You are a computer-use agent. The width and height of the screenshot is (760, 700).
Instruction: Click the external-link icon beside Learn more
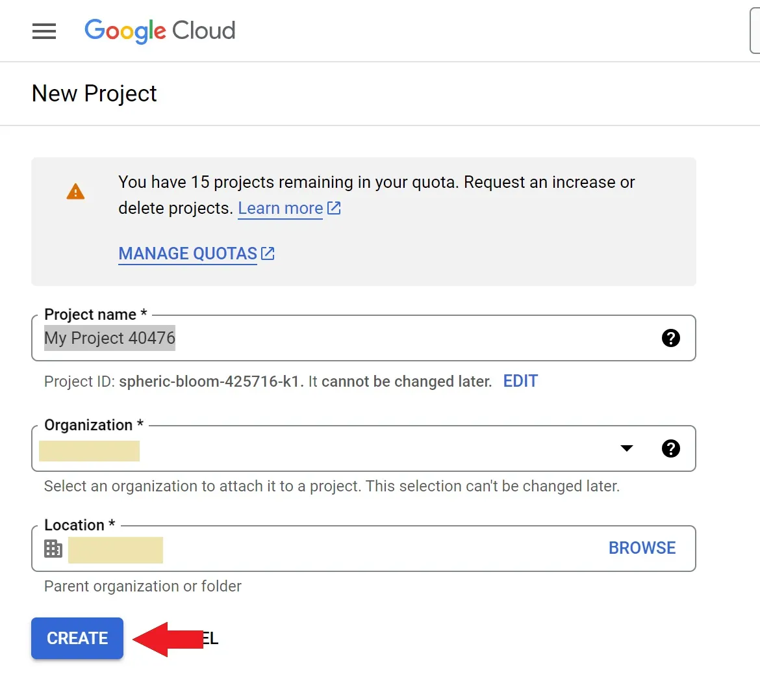(334, 208)
